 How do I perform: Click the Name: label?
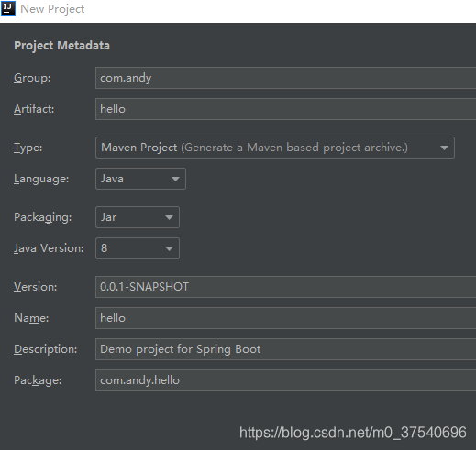[31, 318]
